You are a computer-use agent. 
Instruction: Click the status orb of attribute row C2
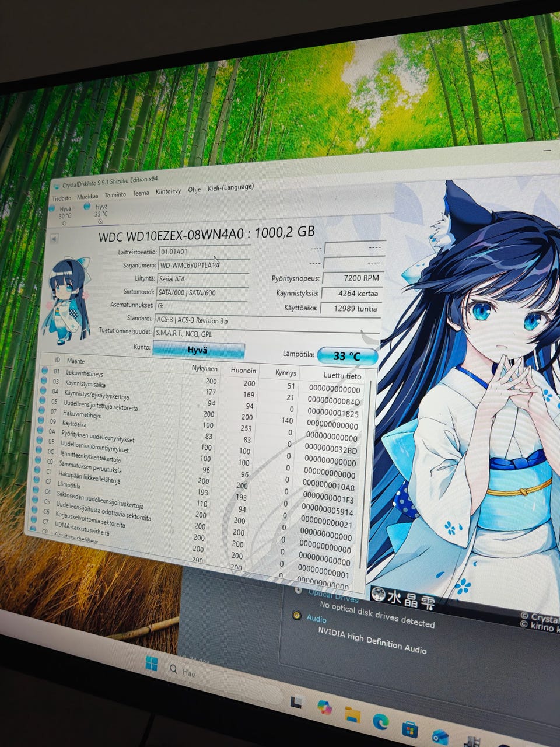pos(37,481)
